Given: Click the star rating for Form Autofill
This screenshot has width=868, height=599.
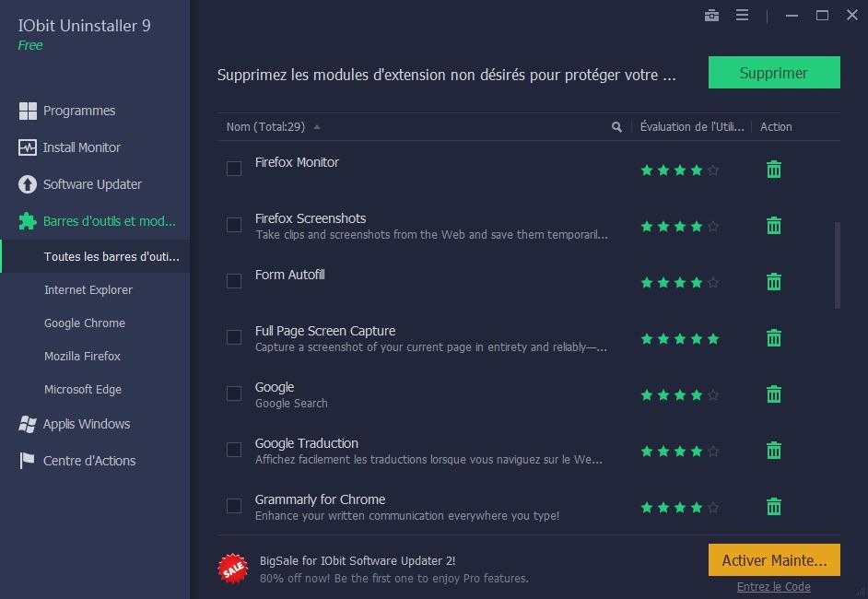Looking at the screenshot, I should pyautogui.click(x=680, y=282).
